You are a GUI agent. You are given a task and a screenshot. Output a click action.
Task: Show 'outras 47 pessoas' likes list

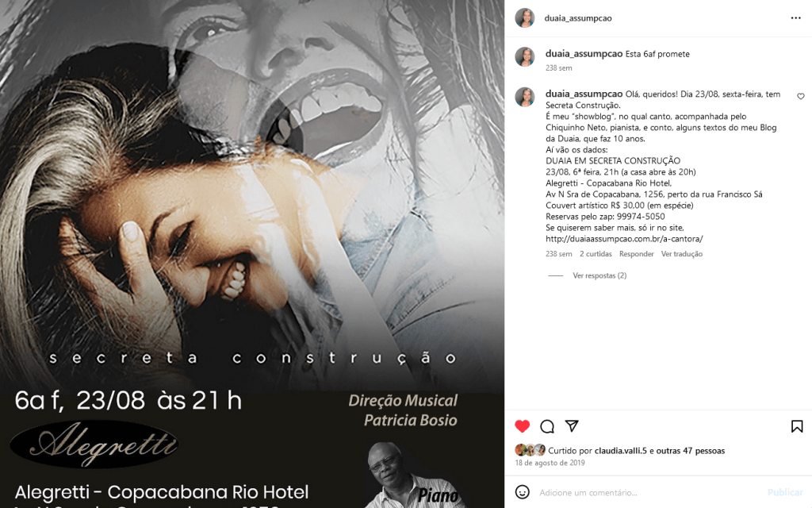click(691, 451)
